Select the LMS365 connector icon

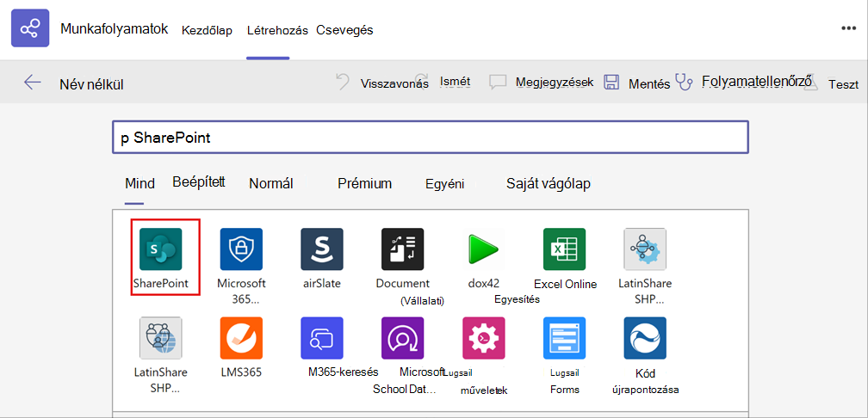pyautogui.click(x=241, y=338)
